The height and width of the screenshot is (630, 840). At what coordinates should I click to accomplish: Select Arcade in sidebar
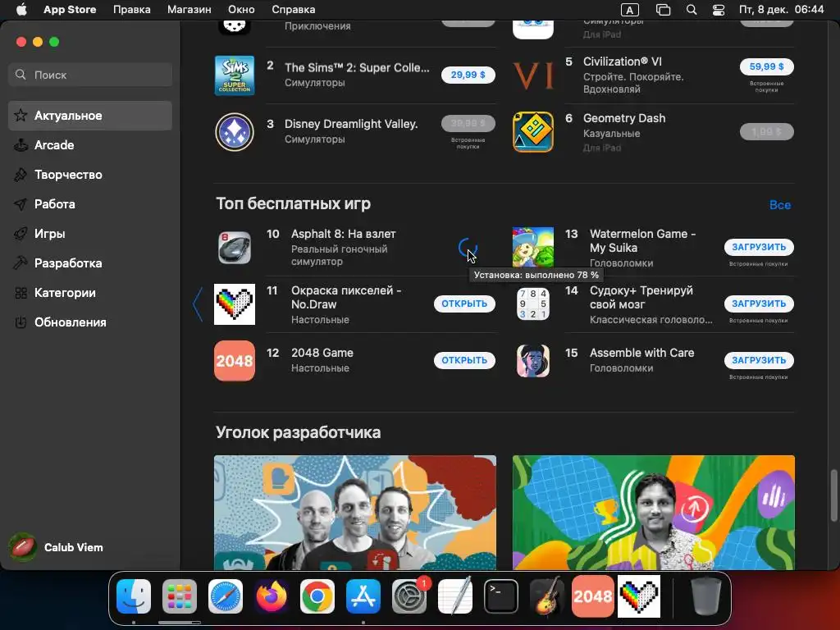click(90, 145)
